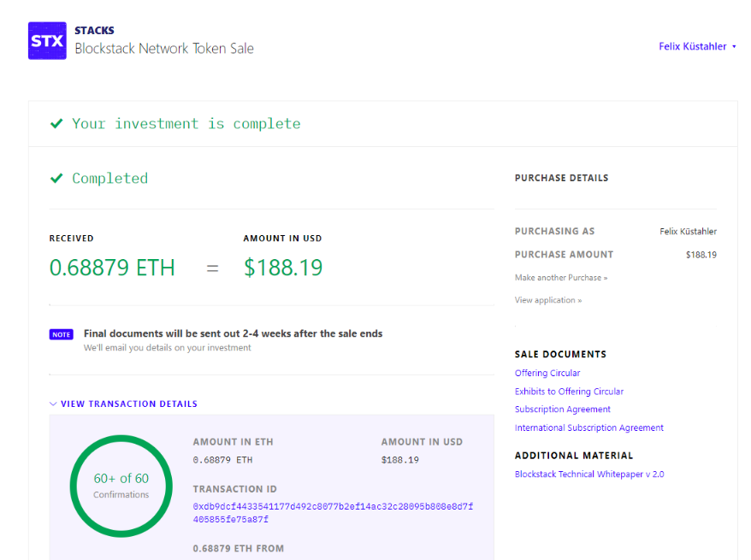Open Blockstack Technical Whitepaper v 2.0
Image resolution: width=751 pixels, height=560 pixels.
(588, 474)
